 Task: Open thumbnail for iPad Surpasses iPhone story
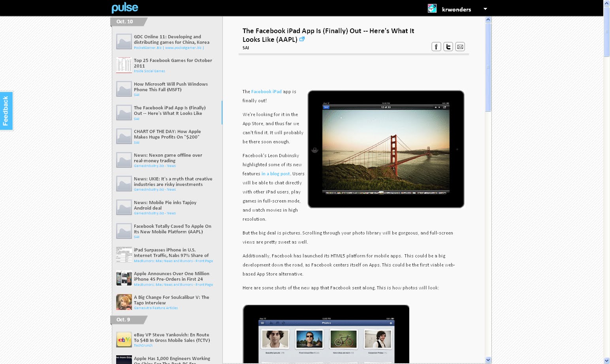[x=124, y=255]
